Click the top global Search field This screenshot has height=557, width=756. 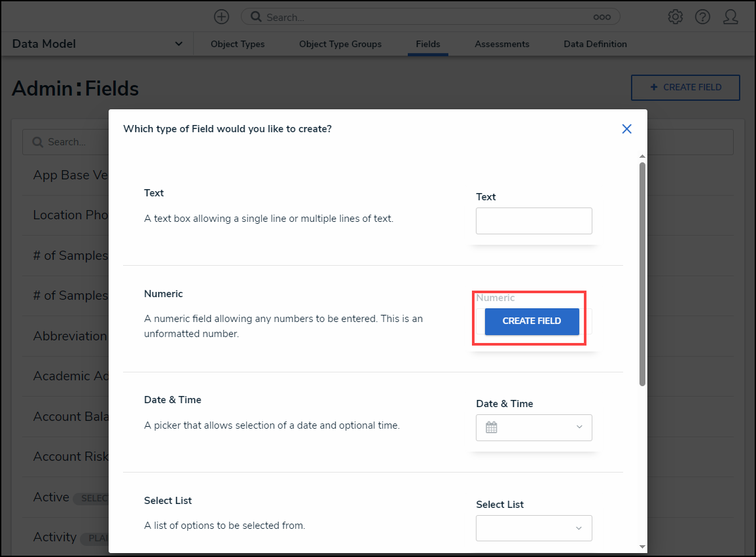click(425, 18)
